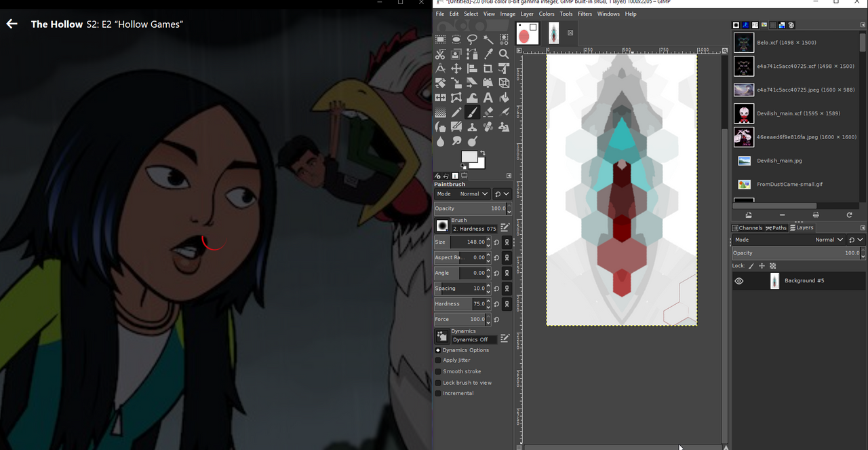This screenshot has height=450, width=868.
Task: Open the Layer menu
Action: pos(527,14)
